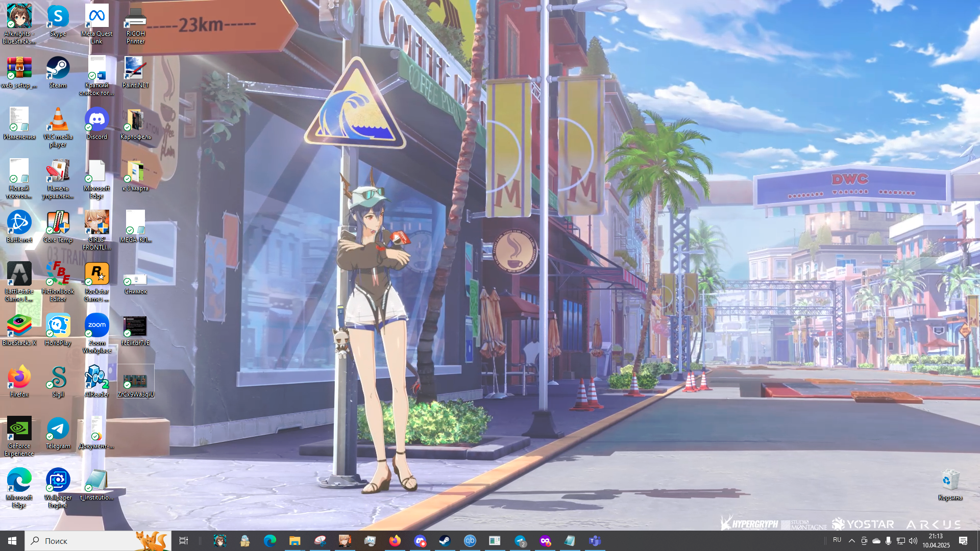Open the VLC media player shortcut
This screenshot has width=980, height=551.
tap(58, 127)
